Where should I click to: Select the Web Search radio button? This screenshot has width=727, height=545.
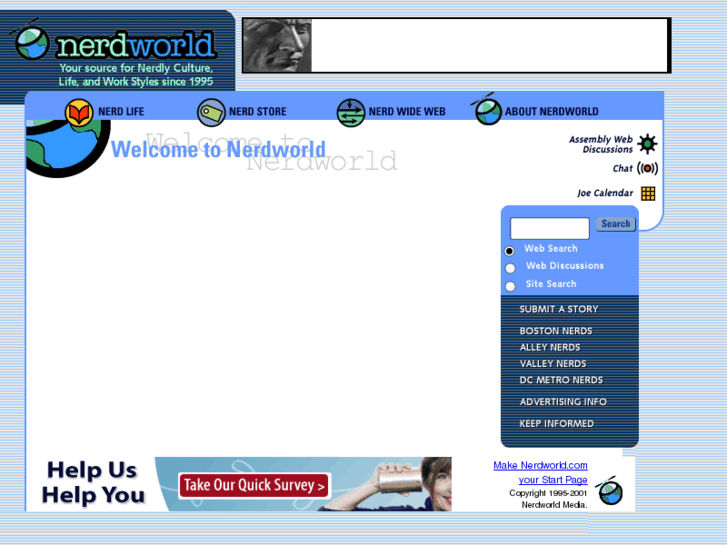coord(509,250)
